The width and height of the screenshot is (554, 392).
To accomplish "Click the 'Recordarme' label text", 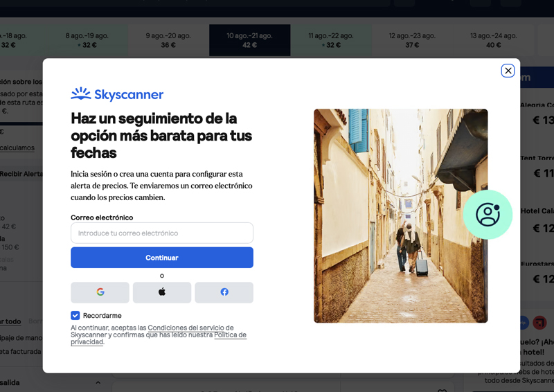I will (102, 315).
